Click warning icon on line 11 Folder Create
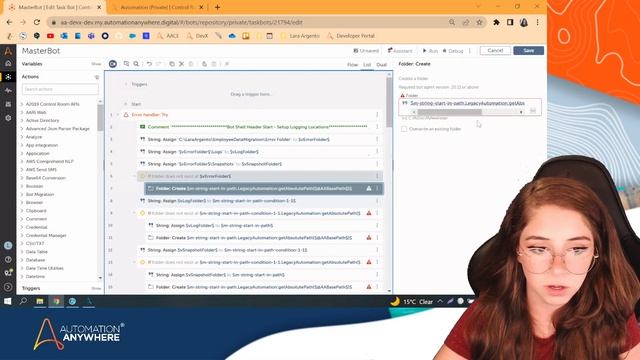This screenshot has width=640, height=360. point(369,238)
